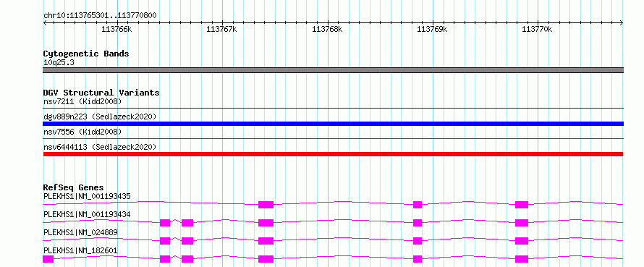644x267 pixels.
Task: Select NM_024889 exon just left of 113770k
Action: [x=522, y=241]
